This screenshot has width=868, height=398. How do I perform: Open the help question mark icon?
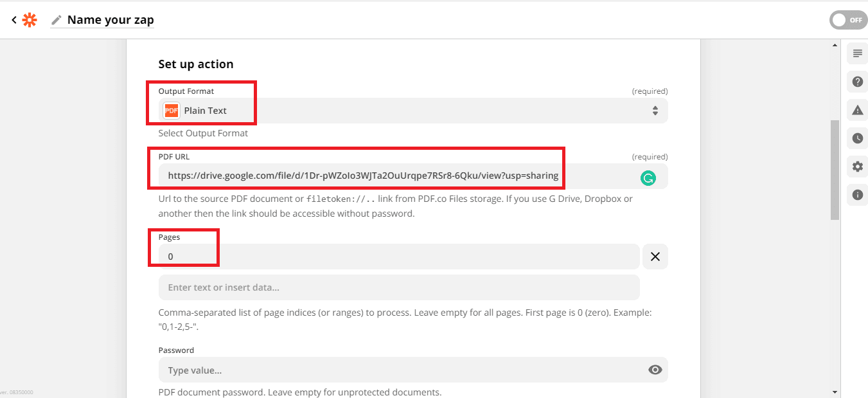(857, 82)
